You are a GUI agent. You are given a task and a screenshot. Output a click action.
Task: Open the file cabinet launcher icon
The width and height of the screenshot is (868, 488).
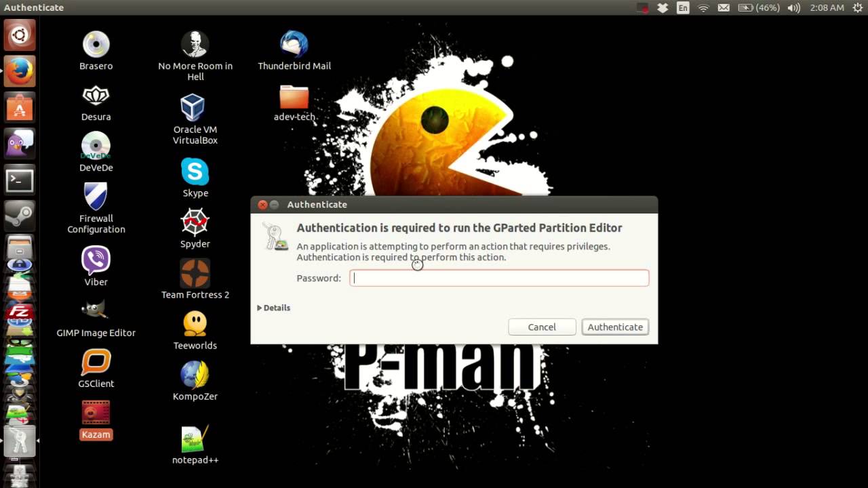(x=19, y=248)
